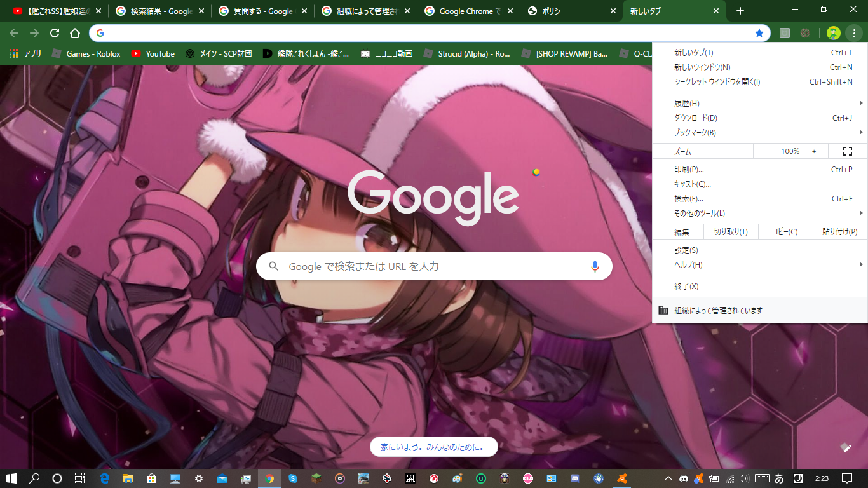Switch to the 検索結果 - Google tab
868x488 pixels.
click(x=161, y=11)
